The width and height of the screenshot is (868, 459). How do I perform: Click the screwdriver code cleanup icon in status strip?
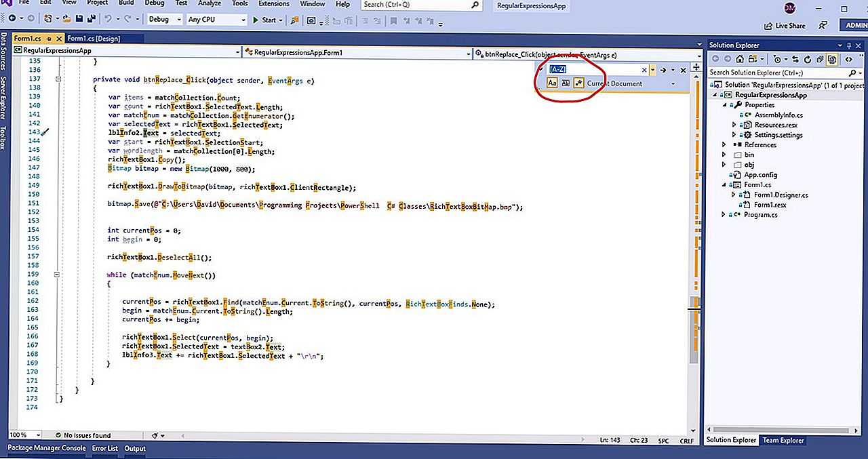point(155,435)
